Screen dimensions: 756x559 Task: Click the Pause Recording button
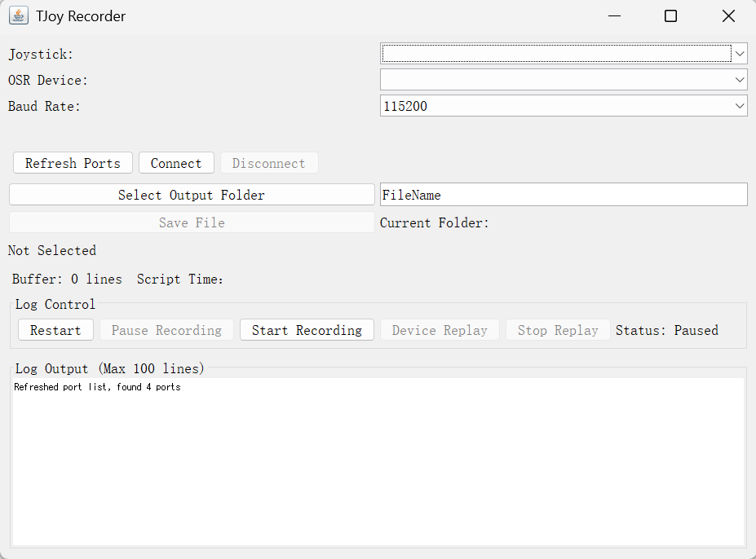[166, 330]
